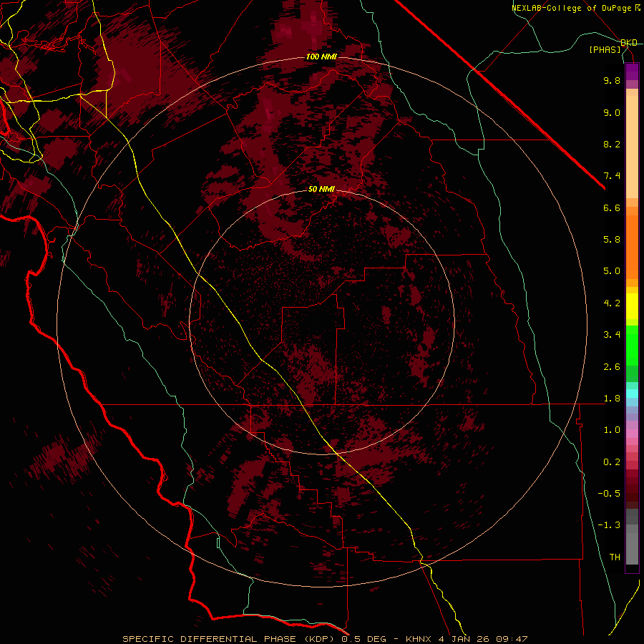This screenshot has height=644, width=644.
Task: Click the [PHAS] legend title
Action: 605,49
